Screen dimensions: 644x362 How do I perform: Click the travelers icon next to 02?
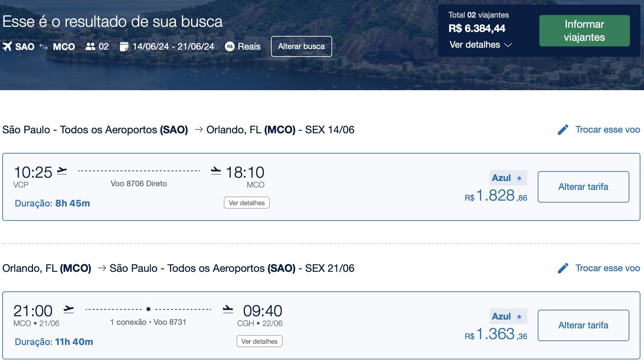pos(90,46)
